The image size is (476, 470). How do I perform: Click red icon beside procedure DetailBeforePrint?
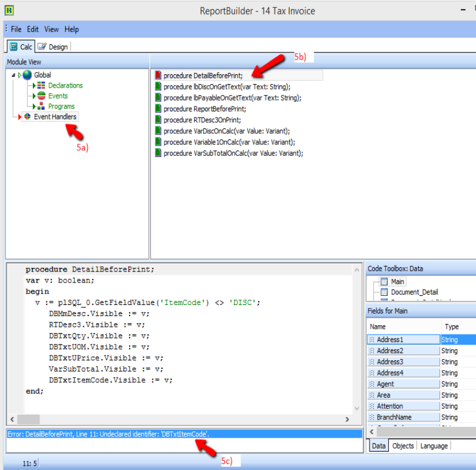click(x=158, y=76)
